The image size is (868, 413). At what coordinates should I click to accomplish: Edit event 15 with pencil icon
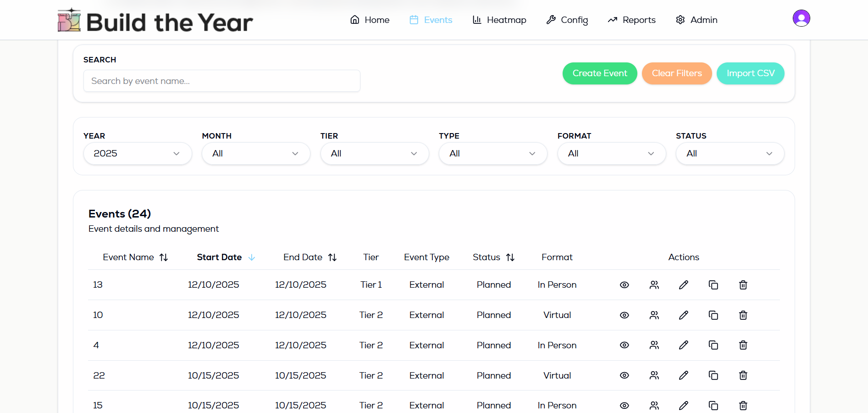(x=684, y=406)
